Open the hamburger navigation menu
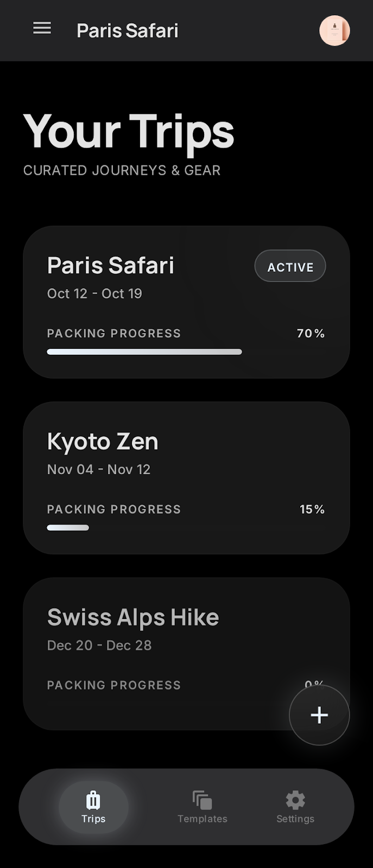This screenshot has width=373, height=868. (x=42, y=28)
